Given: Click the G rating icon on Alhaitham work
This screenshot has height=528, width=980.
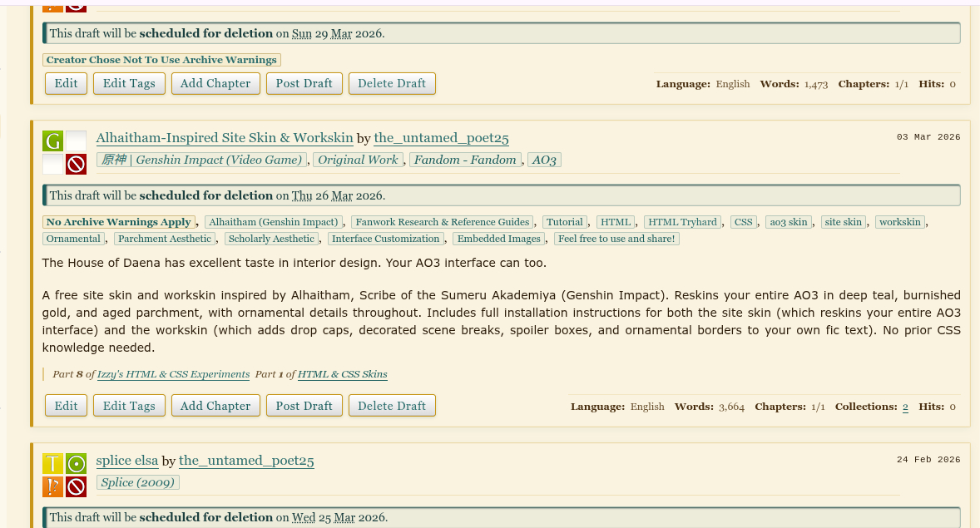Looking at the screenshot, I should [x=52, y=141].
